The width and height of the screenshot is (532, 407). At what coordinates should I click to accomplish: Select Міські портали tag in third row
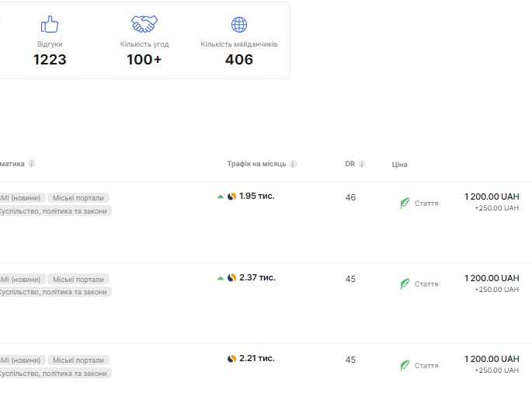(78, 360)
